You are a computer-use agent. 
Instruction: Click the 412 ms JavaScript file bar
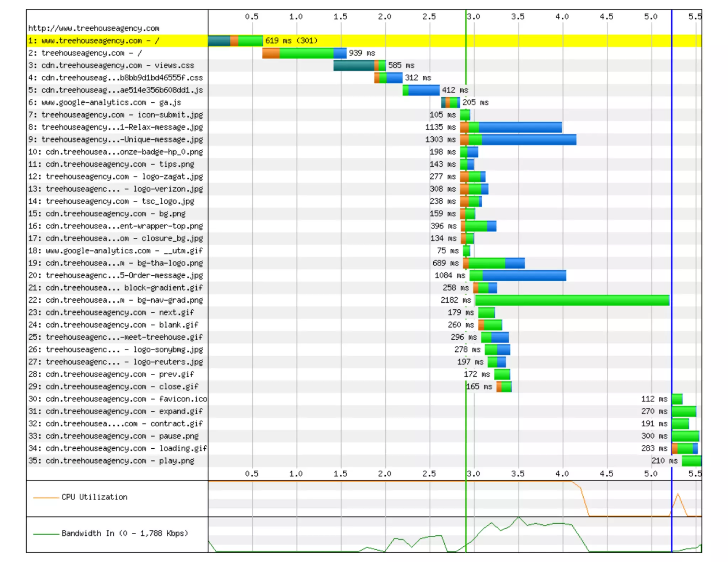[x=421, y=90]
